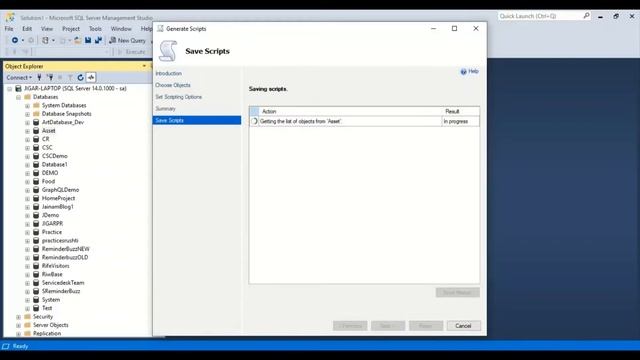Select the Replication folder node

pos(47,333)
